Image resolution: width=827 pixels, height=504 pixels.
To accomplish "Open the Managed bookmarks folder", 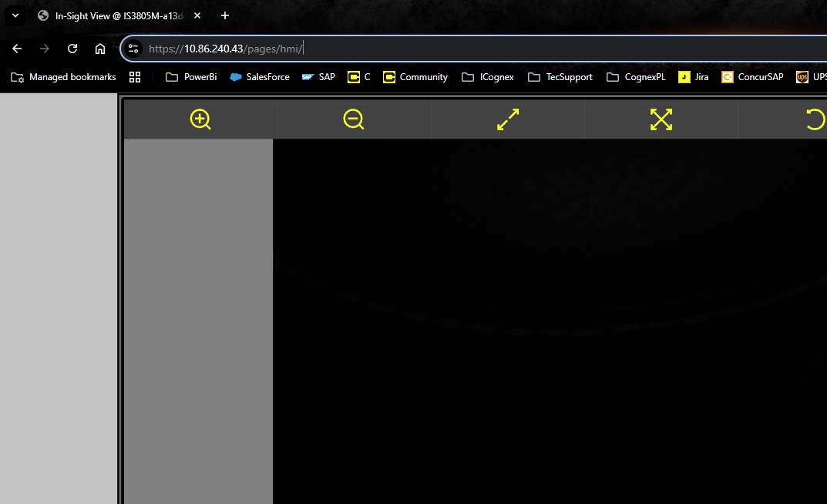I will coord(63,77).
